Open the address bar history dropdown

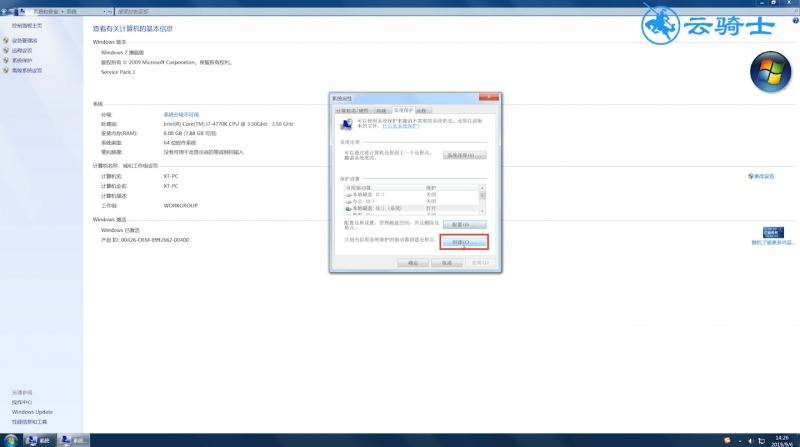click(105, 11)
